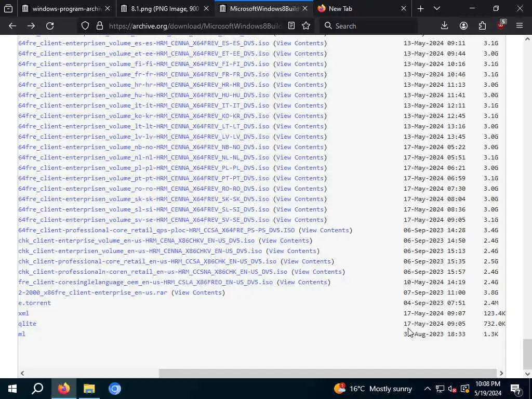
Task: Click the uBlock extension badge icon
Action: coord(501,25)
